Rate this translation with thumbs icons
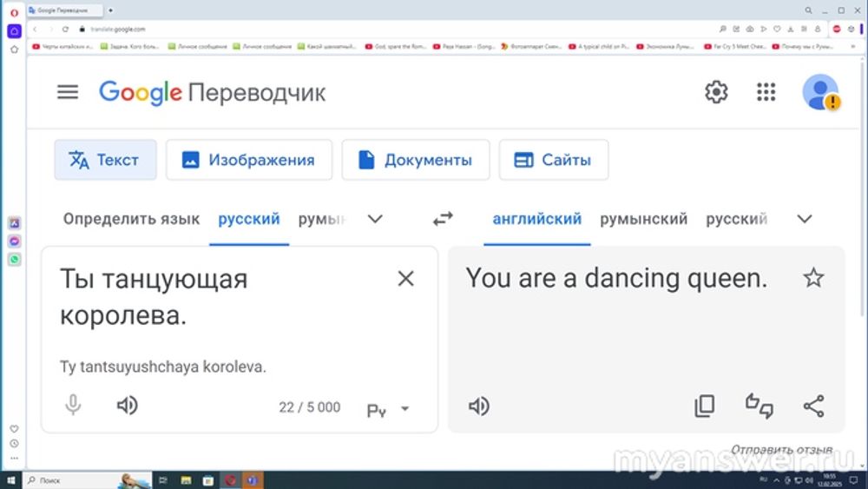Viewport: 868px width, 489px height. [759, 406]
